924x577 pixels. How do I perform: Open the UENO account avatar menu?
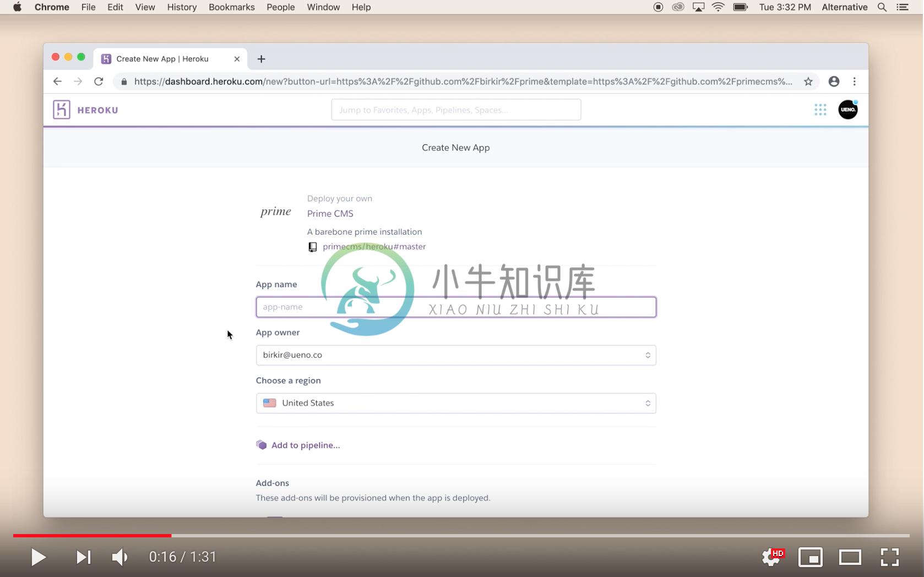pyautogui.click(x=847, y=110)
